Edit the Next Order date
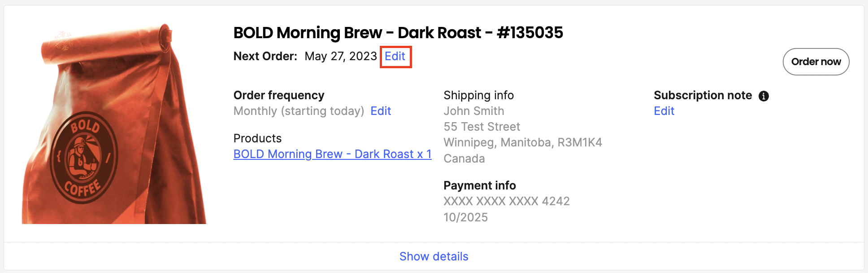This screenshot has height=273, width=868. click(395, 56)
